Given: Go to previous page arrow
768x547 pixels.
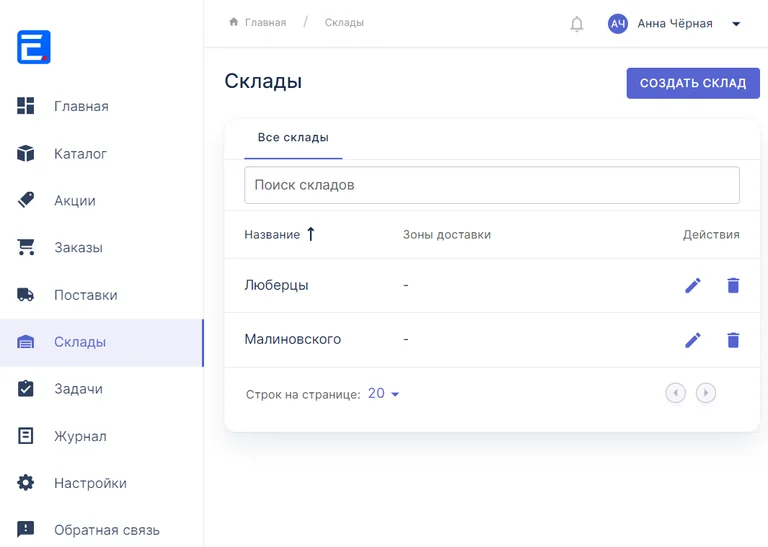Looking at the screenshot, I should pos(675,393).
